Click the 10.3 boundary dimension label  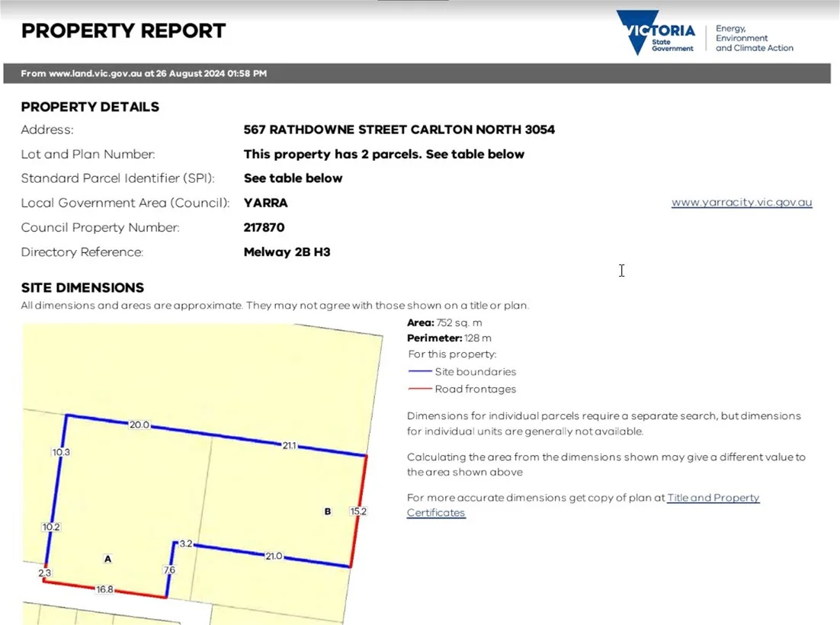pyautogui.click(x=61, y=452)
